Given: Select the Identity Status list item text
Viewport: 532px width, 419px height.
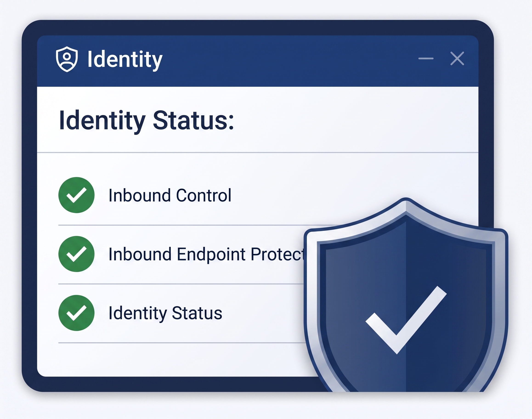Looking at the screenshot, I should click(x=165, y=313).
